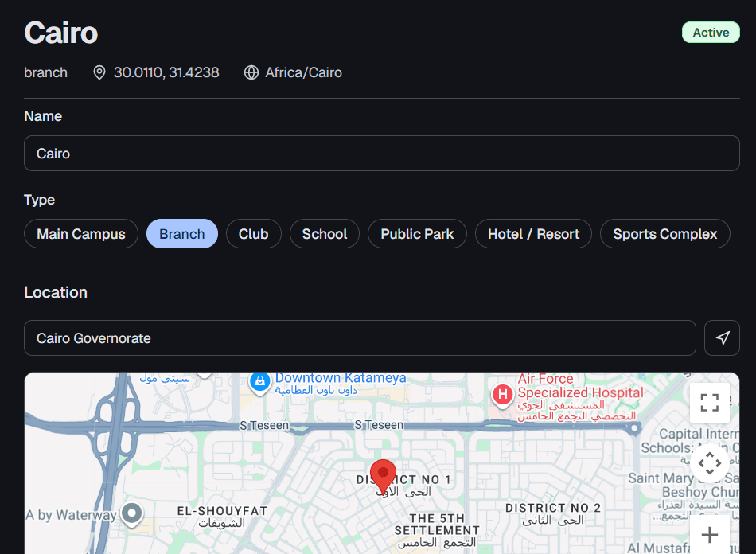Click the Downtown Katameya shopping marker

click(260, 383)
